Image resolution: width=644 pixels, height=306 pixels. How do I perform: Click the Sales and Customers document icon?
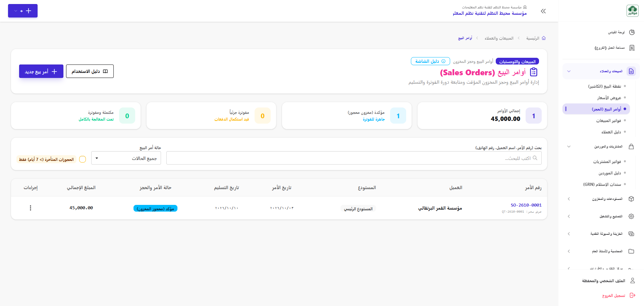631,71
